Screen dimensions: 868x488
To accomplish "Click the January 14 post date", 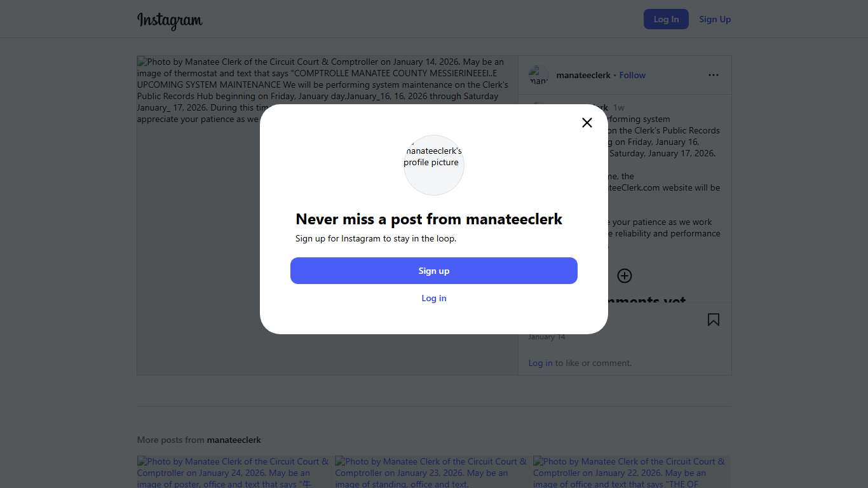I will 546,337.
